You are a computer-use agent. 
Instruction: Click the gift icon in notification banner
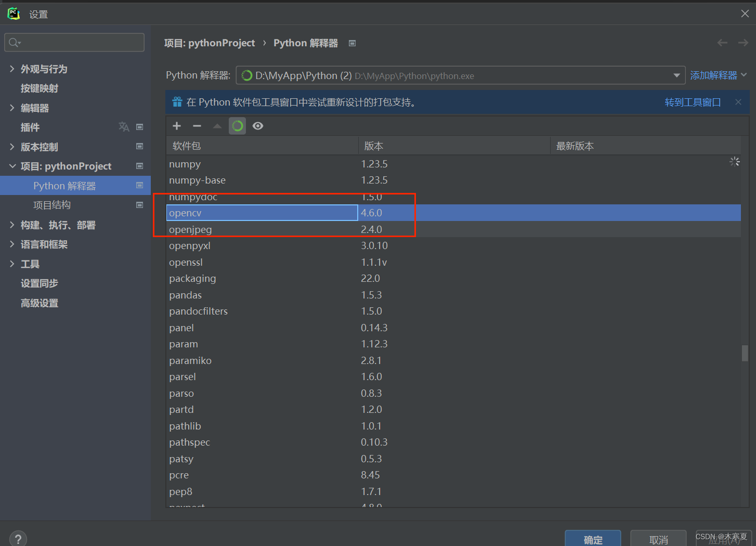177,102
